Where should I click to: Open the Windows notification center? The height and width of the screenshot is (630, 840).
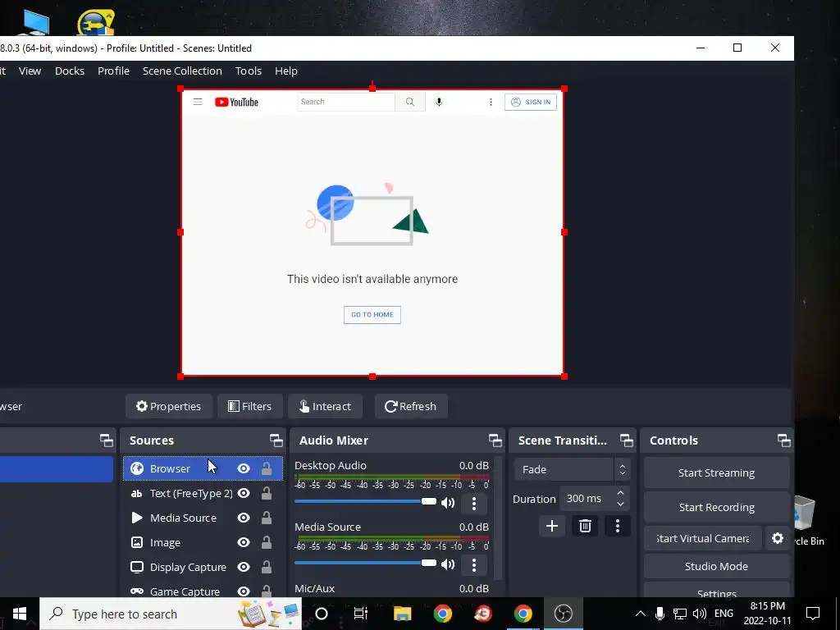(813, 614)
